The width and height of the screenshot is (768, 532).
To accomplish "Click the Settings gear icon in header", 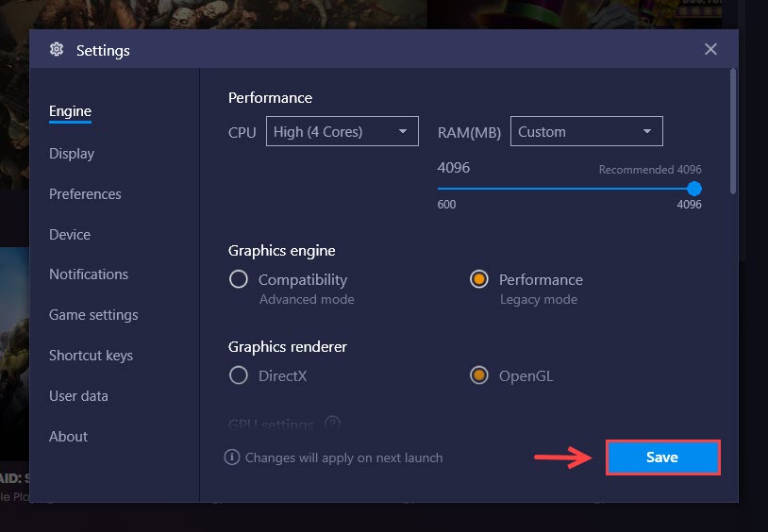I will click(57, 49).
